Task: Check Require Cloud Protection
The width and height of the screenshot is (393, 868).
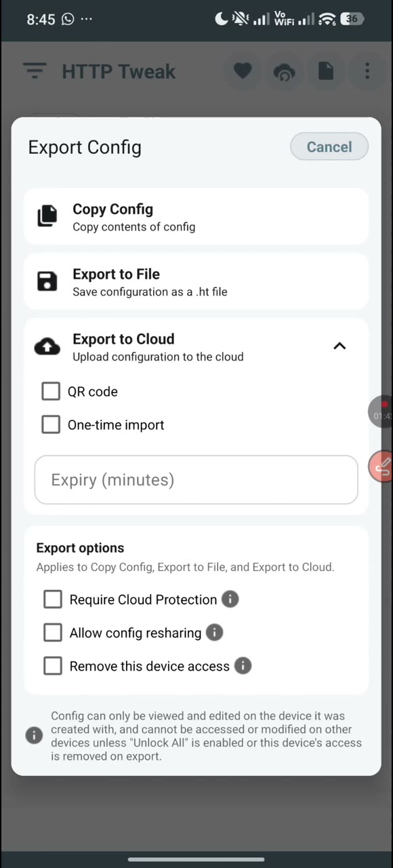Action: point(53,599)
